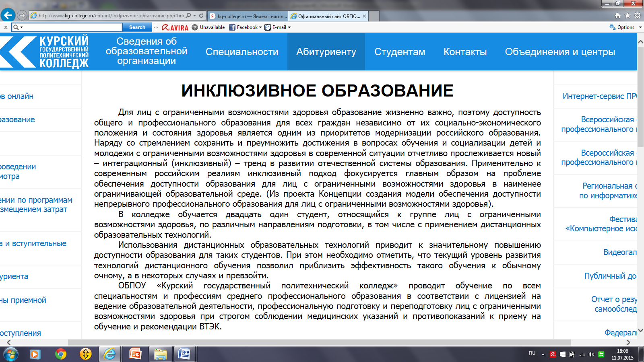This screenshot has width=644, height=362.
Task: Open the browser tools gear icon
Action: pos(637,16)
